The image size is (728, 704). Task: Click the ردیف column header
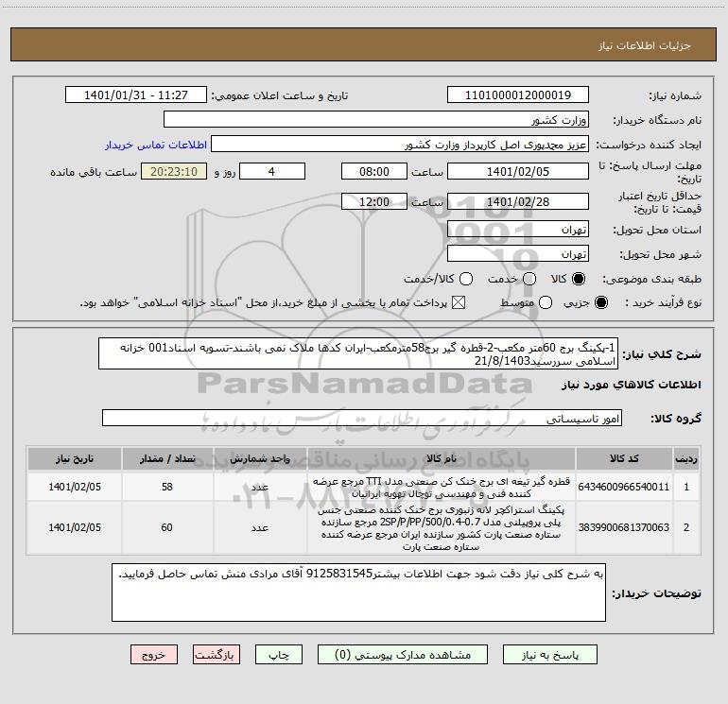click(x=686, y=458)
